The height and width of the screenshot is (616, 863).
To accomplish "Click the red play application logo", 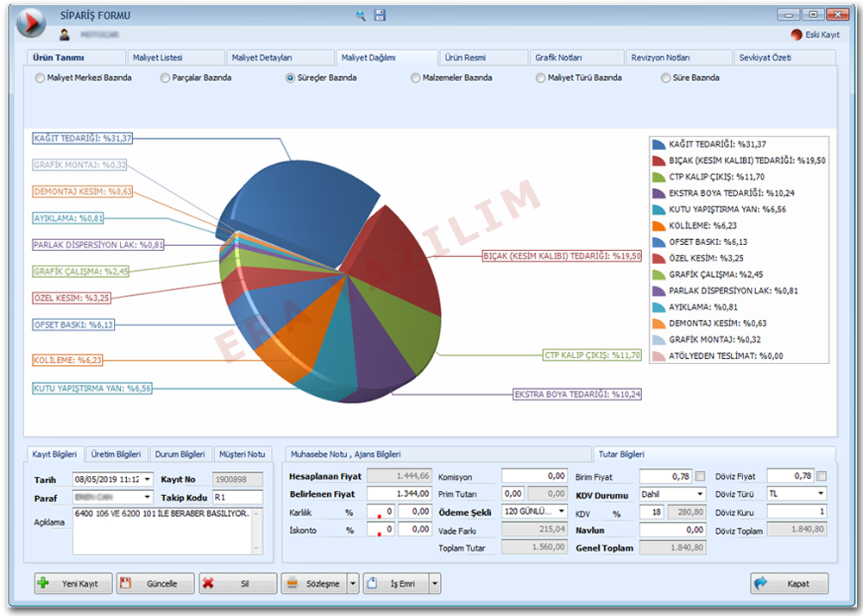I will tap(31, 23).
